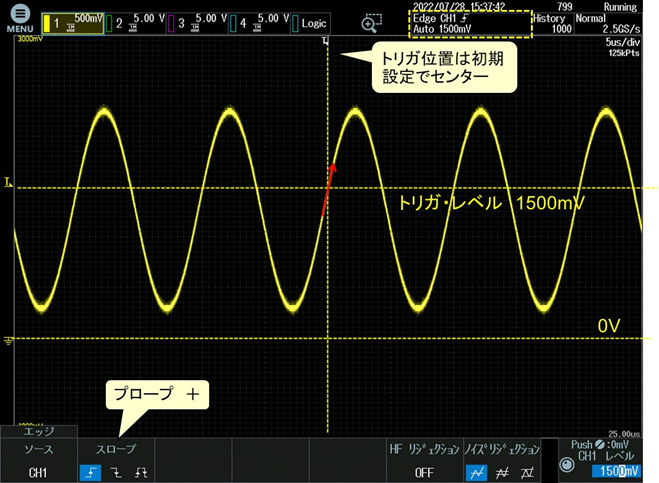Select third noise rejection icon
Screen dimensions: 659x483
point(527,473)
